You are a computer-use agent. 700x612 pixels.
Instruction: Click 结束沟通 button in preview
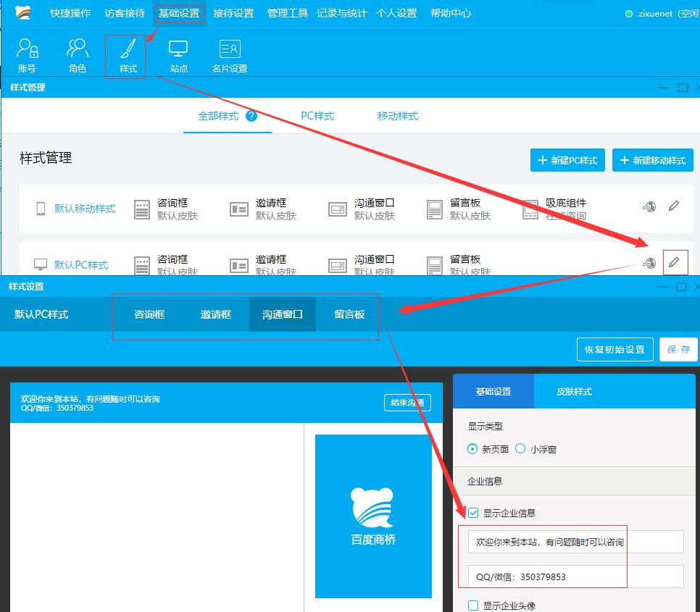point(407,403)
